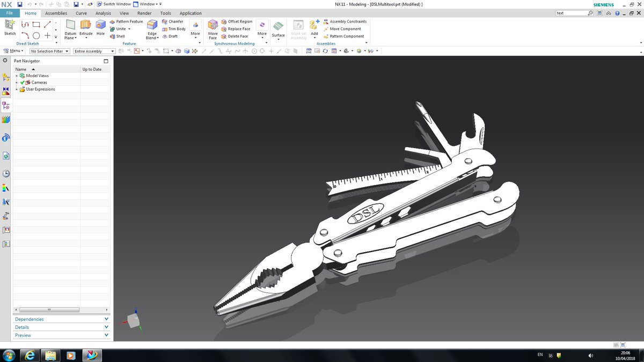
Task: Open Internet Explorer from taskbar
Action: [x=30, y=355]
